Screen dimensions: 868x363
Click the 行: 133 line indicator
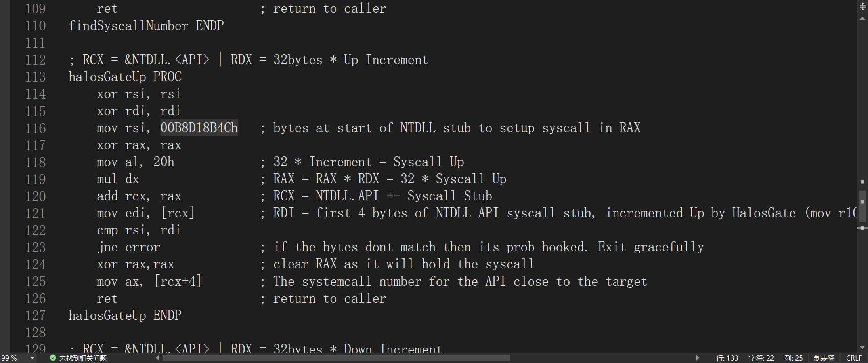[x=727, y=358]
